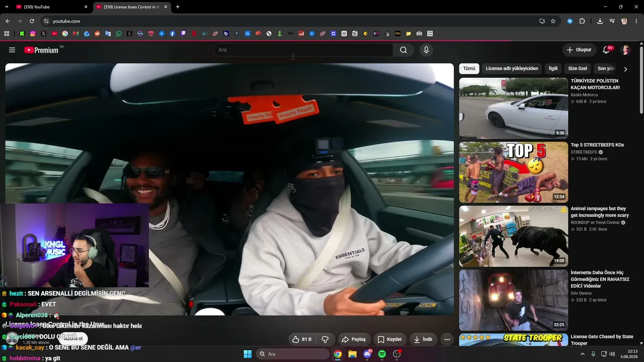This screenshot has height=362, width=644.
Task: Open File Explorer from the taskbar
Action: coord(353,354)
